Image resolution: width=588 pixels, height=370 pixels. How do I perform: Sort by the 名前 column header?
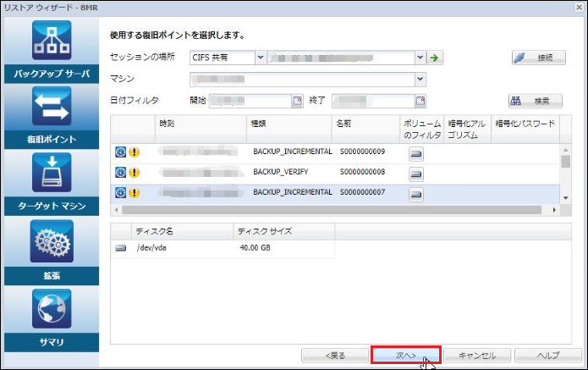tap(366, 129)
